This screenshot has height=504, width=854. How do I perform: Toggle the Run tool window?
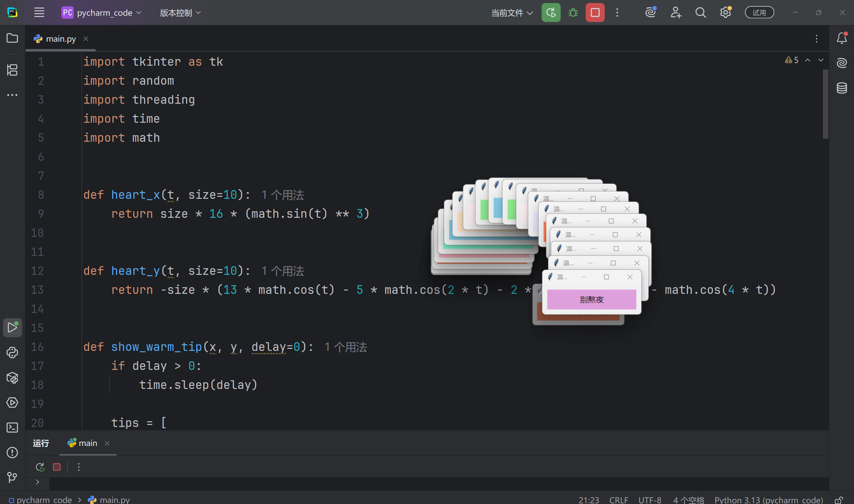click(x=12, y=328)
